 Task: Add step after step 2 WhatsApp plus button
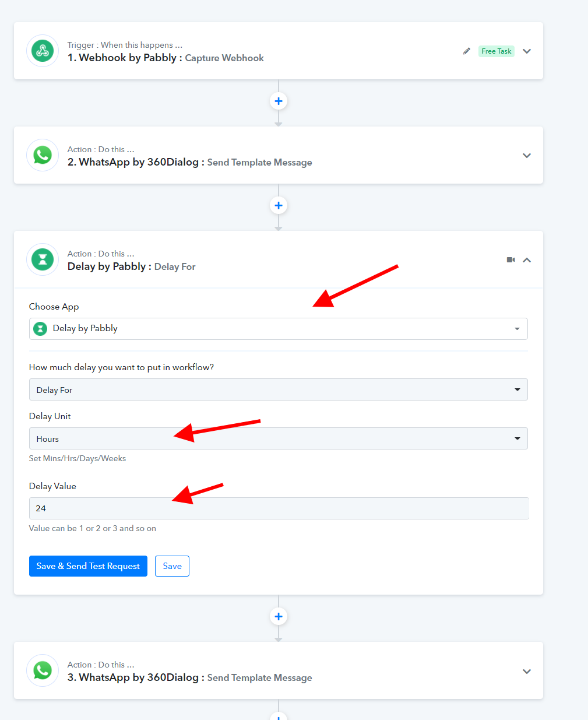pyautogui.click(x=279, y=205)
